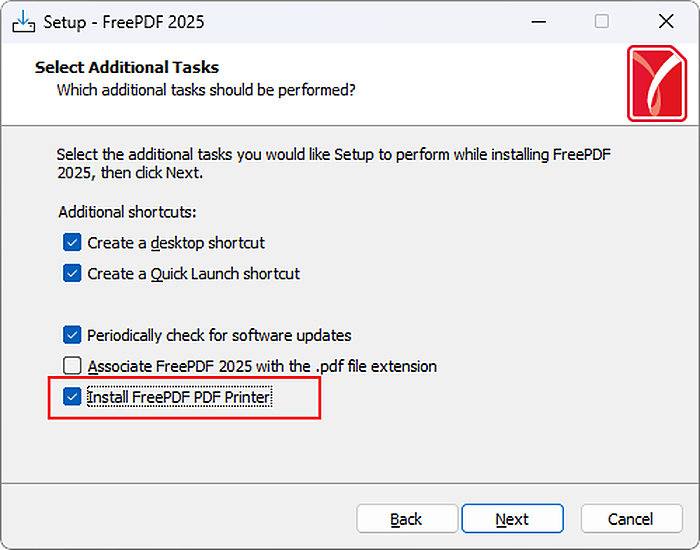Click the 'Create a Quick Launch shortcut' label
Viewport: 700px width, 550px height.
click(x=193, y=274)
